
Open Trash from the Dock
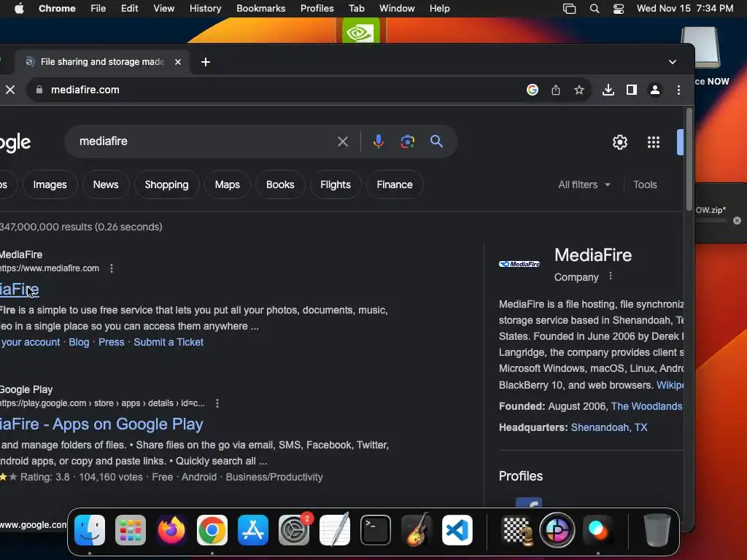pyautogui.click(x=657, y=530)
